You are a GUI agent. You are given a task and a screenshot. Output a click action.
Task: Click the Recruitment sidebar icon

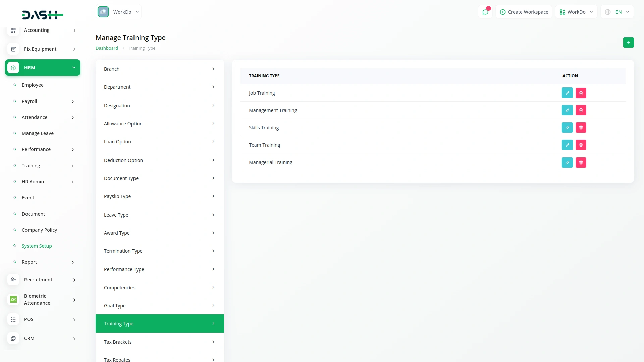13,280
